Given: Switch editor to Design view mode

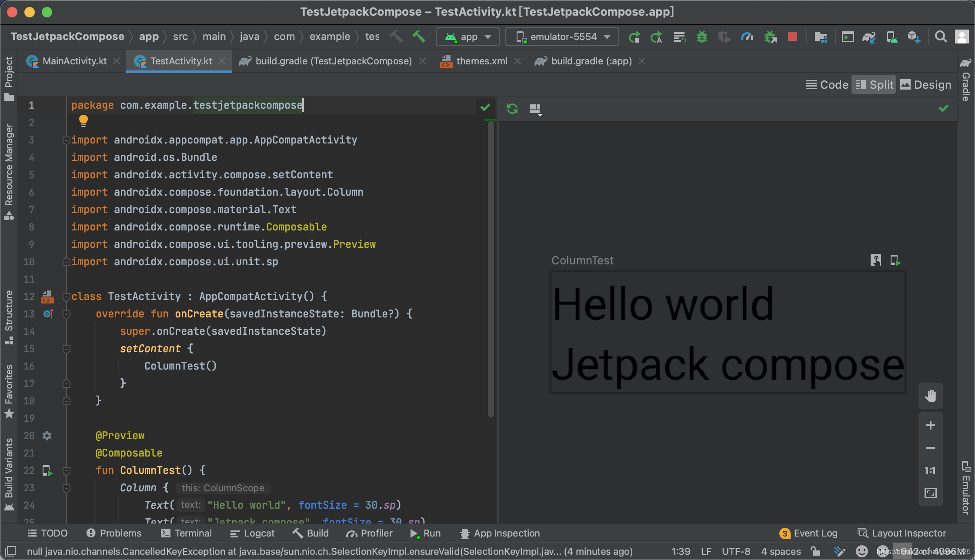Looking at the screenshot, I should [925, 85].
